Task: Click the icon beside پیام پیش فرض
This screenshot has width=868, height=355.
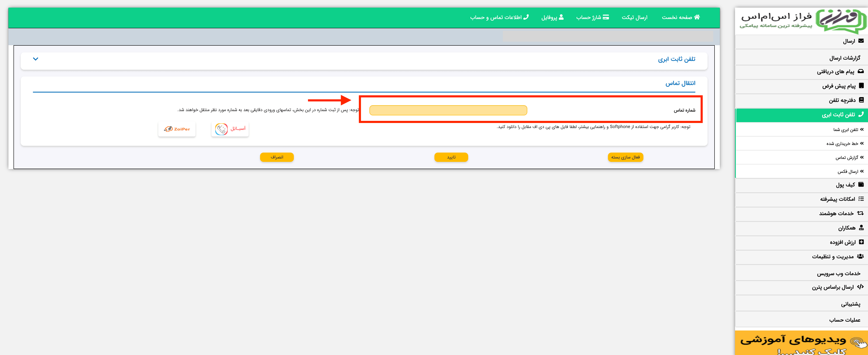Action: click(861, 86)
